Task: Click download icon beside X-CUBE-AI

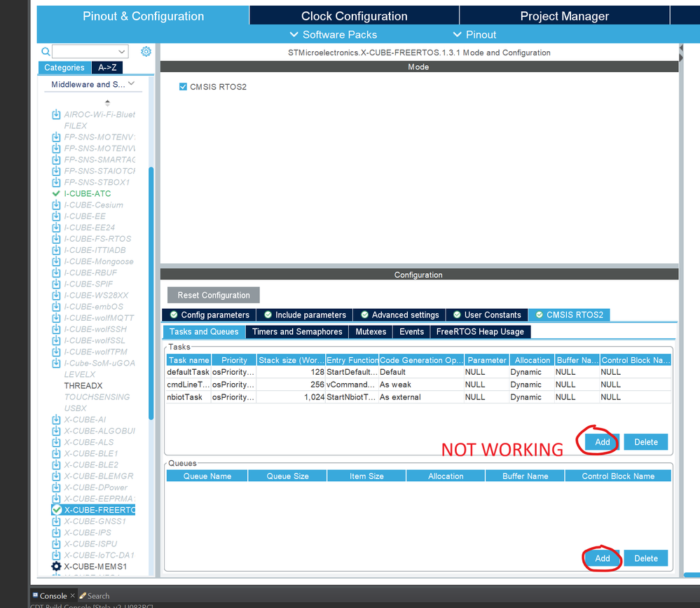Action: pyautogui.click(x=56, y=420)
